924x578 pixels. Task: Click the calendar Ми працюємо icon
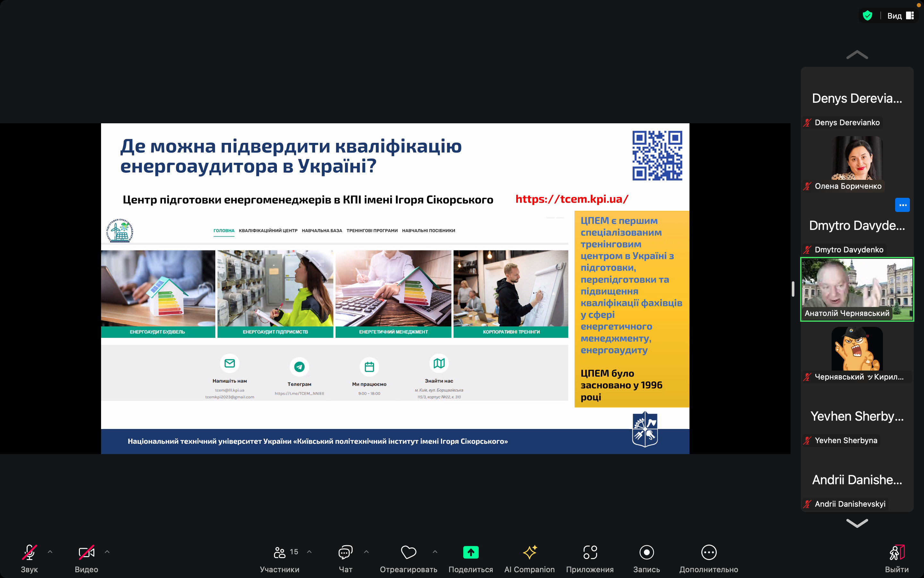[369, 367]
